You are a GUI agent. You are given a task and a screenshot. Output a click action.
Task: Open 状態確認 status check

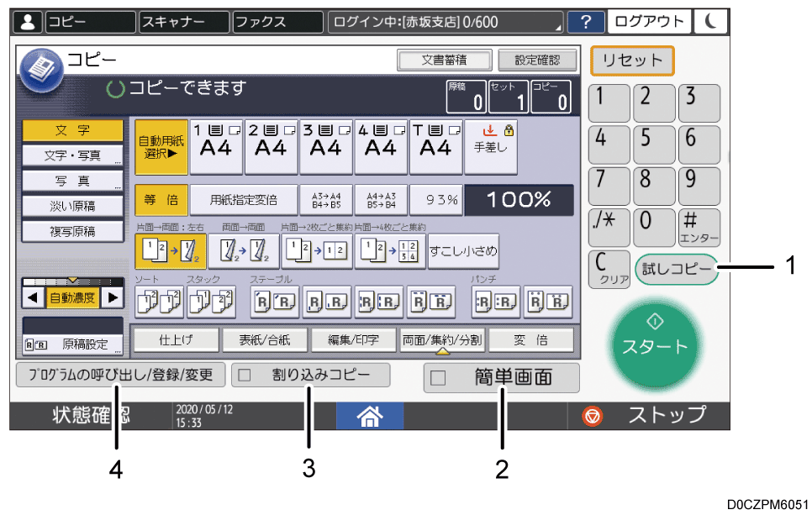[91, 416]
